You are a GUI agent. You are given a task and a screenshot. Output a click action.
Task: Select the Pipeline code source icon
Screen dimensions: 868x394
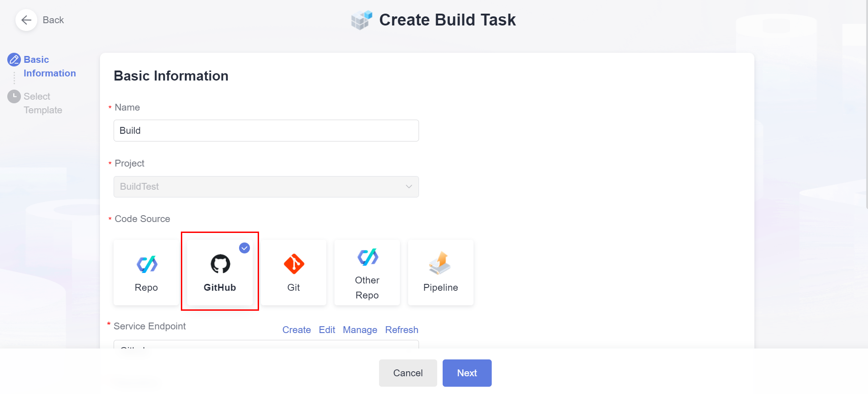440,263
